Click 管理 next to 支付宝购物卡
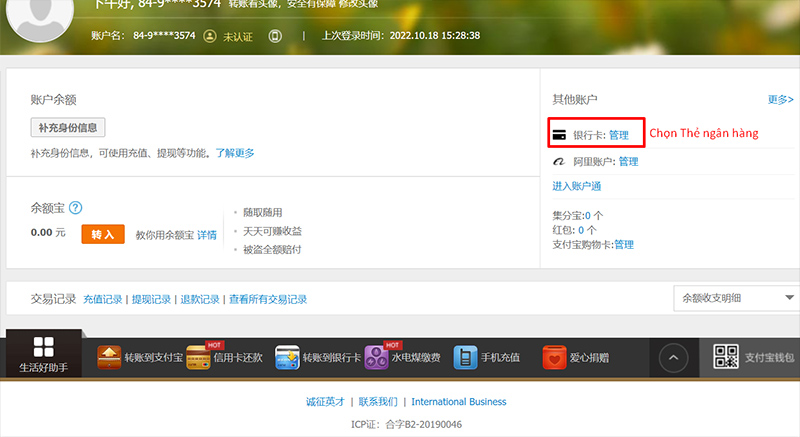Image resolution: width=800 pixels, height=437 pixels. 624,245
